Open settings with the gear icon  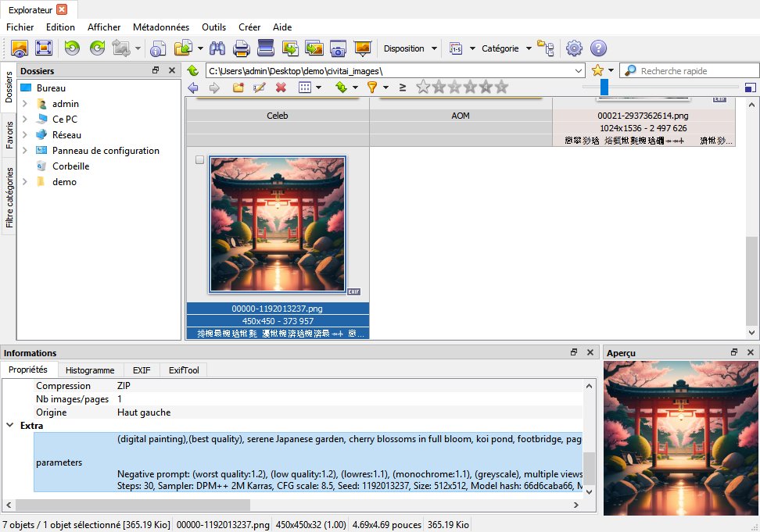[575, 48]
